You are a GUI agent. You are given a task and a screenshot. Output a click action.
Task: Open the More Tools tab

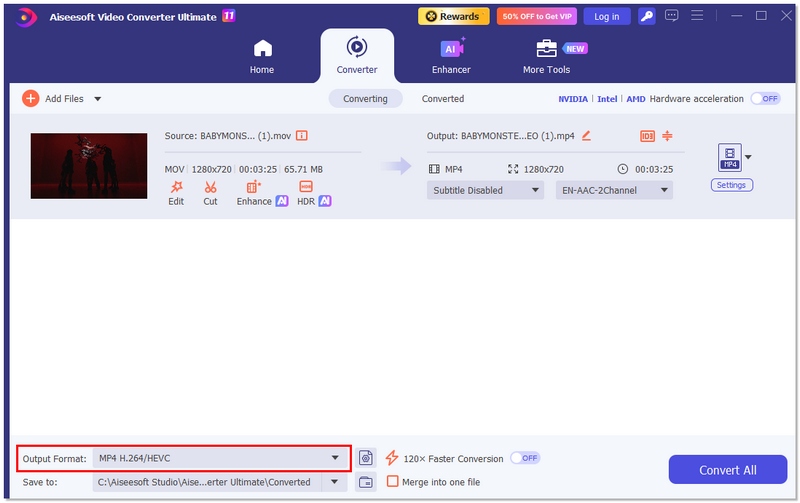tap(546, 55)
